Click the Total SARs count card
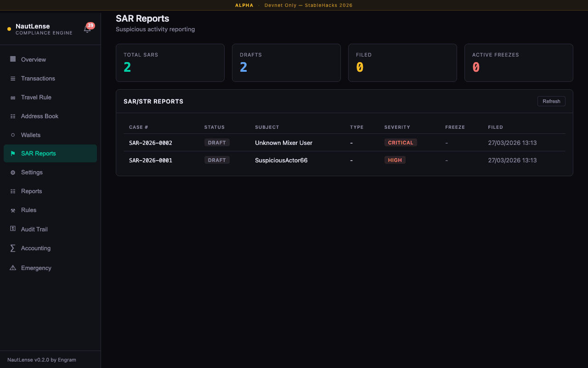This screenshot has width=588, height=368. tap(170, 63)
